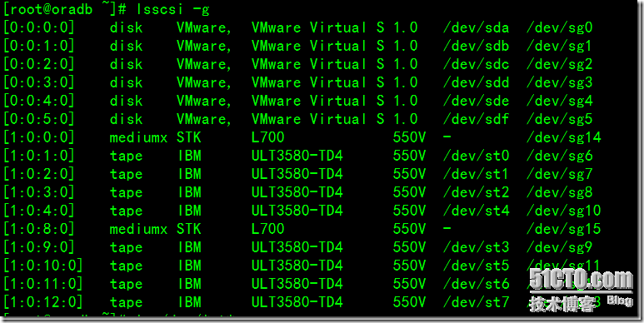Click the /dev/sg2 generic device
The height and width of the screenshot is (323, 644).
(x=559, y=64)
